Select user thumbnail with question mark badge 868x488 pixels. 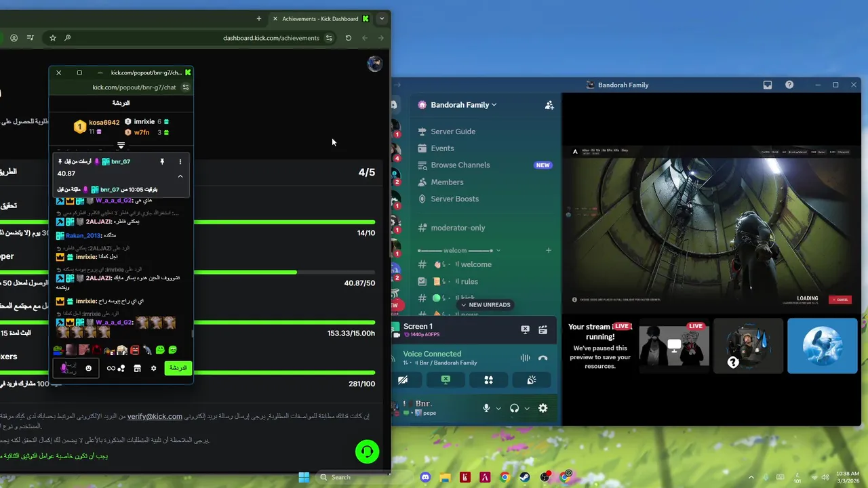click(748, 346)
